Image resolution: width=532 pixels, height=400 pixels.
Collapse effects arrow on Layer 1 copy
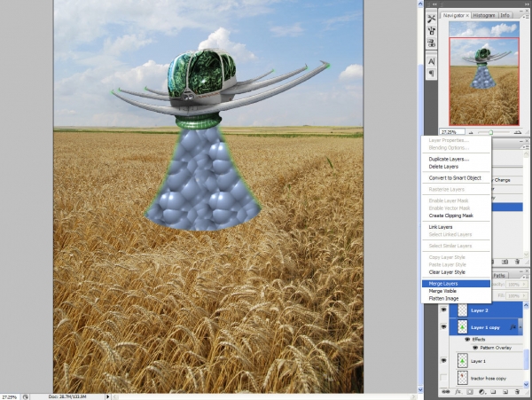pos(520,327)
